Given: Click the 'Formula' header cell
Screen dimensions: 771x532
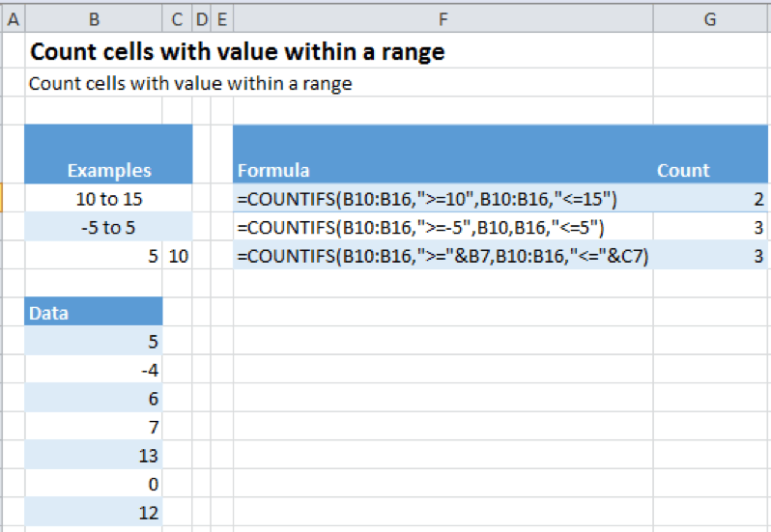Looking at the screenshot, I should pyautogui.click(x=273, y=171).
